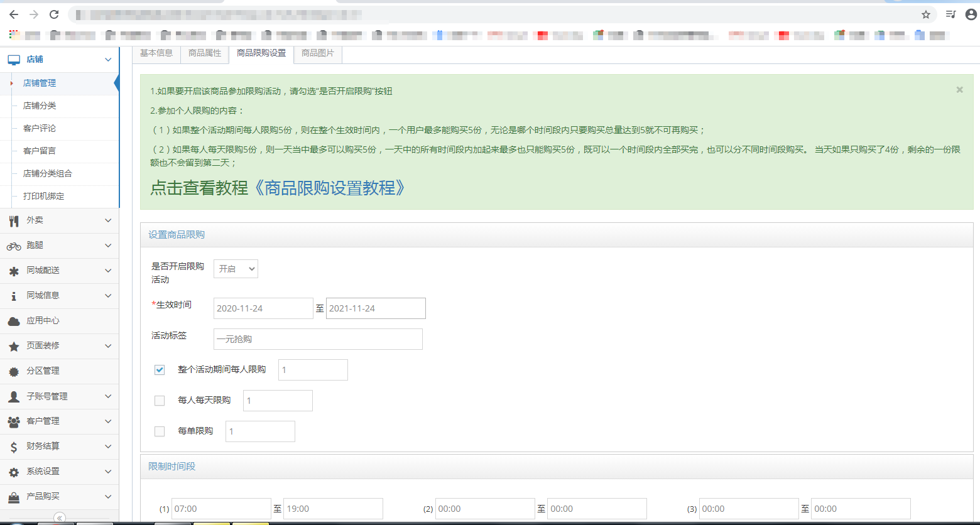Screen dimensions: 980x525
Task: Open the 商品限购设置教程 tutorial link
Action: (x=329, y=188)
